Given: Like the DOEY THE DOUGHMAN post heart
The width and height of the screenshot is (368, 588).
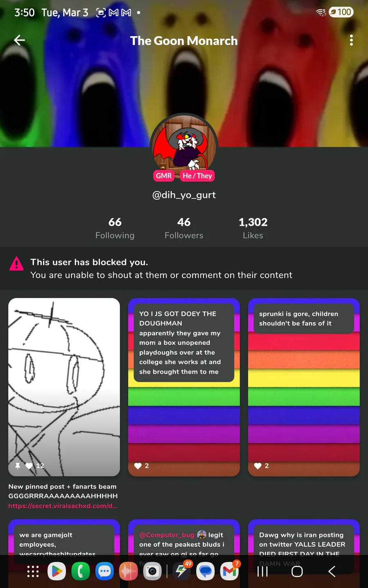Looking at the screenshot, I should (x=138, y=466).
